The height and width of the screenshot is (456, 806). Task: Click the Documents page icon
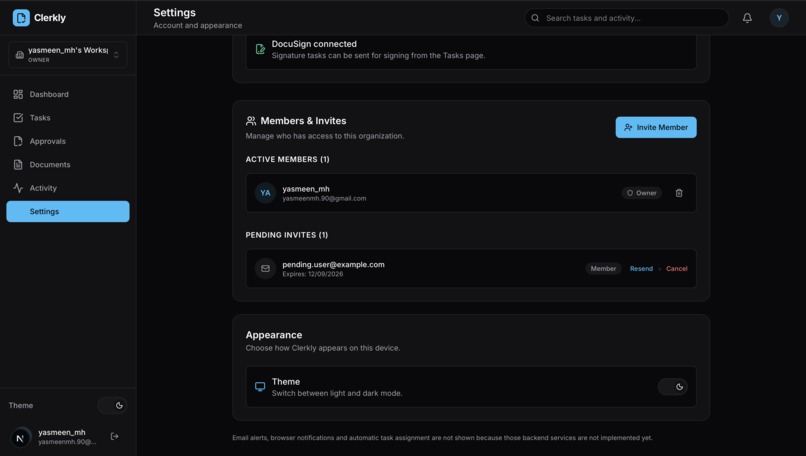[18, 165]
